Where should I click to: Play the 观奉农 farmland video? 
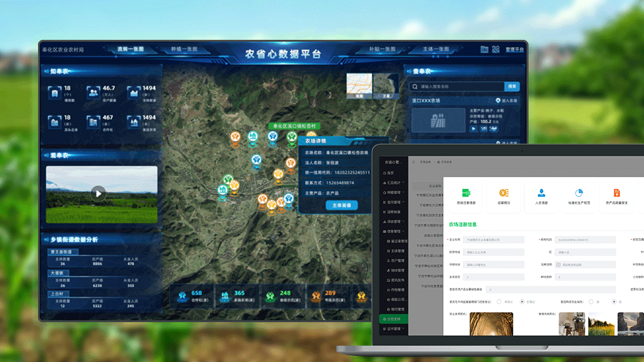(98, 194)
